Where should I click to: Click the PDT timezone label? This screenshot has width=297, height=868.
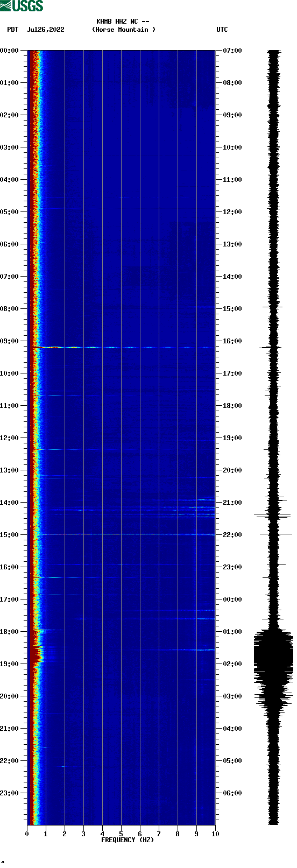(13, 30)
